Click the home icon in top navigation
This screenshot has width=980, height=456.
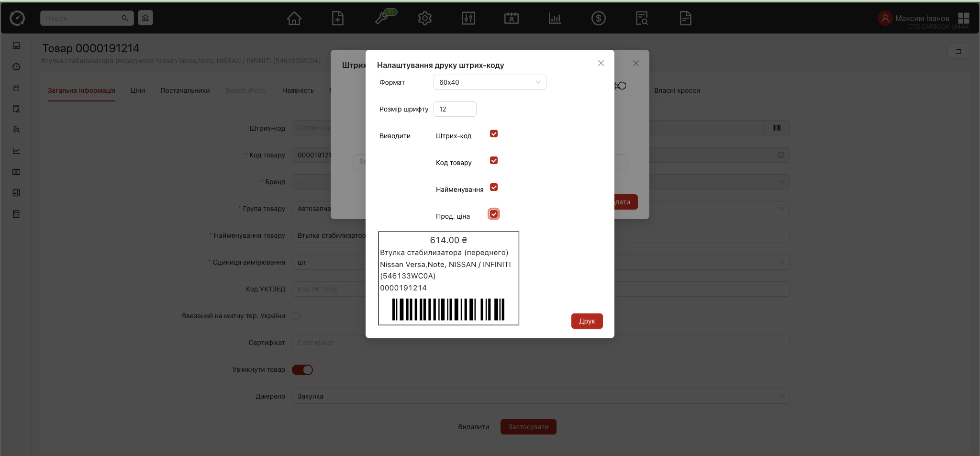click(x=294, y=19)
